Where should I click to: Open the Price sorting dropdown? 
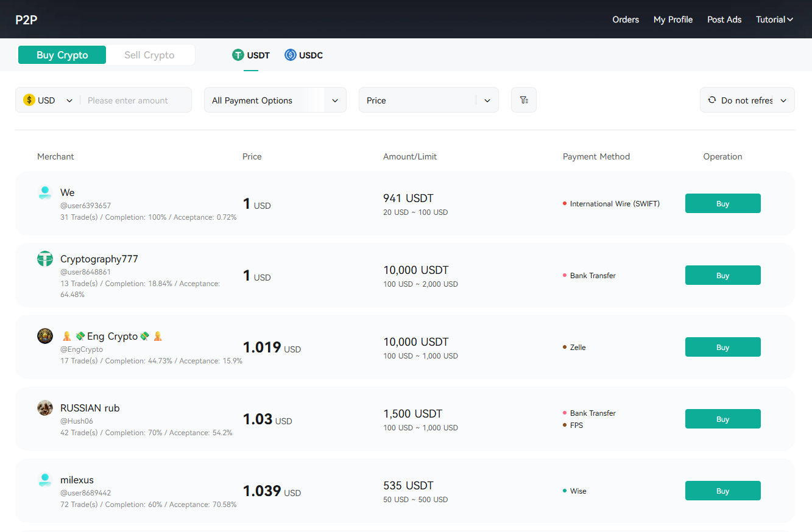[x=429, y=100]
